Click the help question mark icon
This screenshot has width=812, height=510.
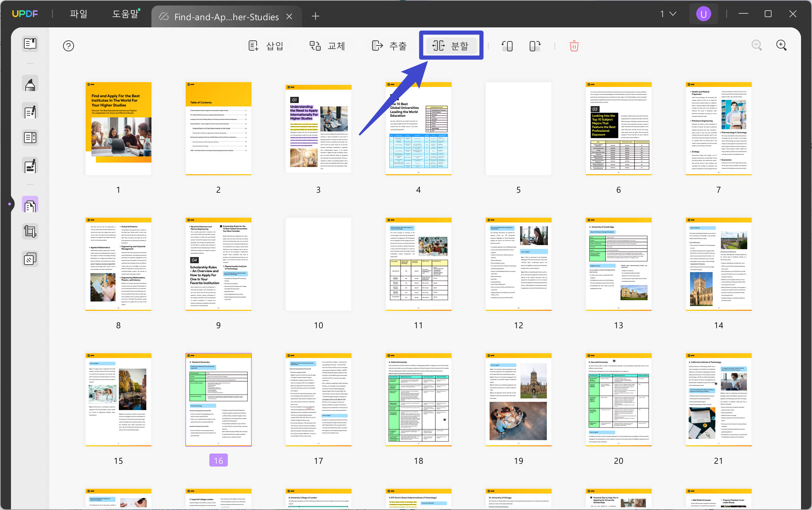(x=69, y=46)
